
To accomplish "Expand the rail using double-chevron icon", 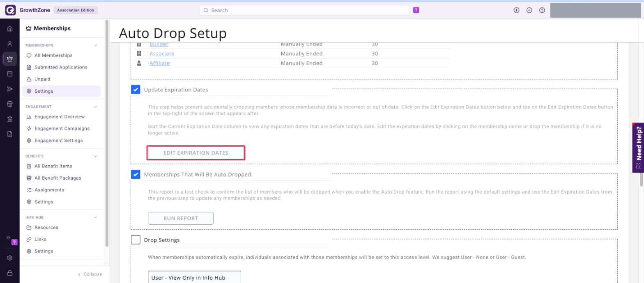I will click(x=8, y=237).
